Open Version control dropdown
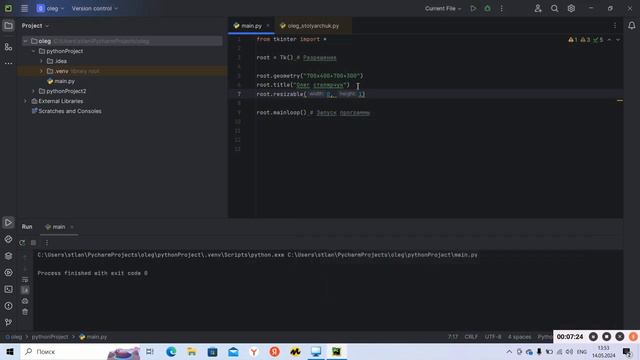The height and width of the screenshot is (360, 640). (95, 8)
